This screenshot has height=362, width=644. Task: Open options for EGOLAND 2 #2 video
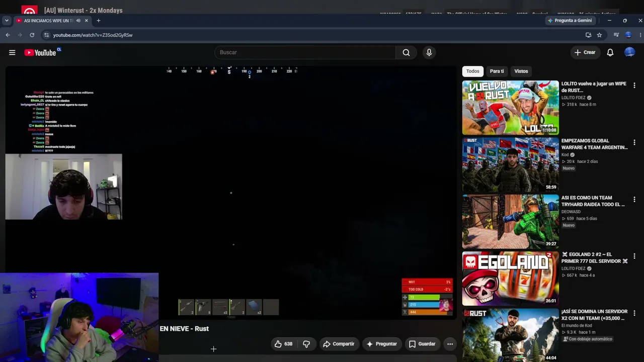[x=634, y=256]
